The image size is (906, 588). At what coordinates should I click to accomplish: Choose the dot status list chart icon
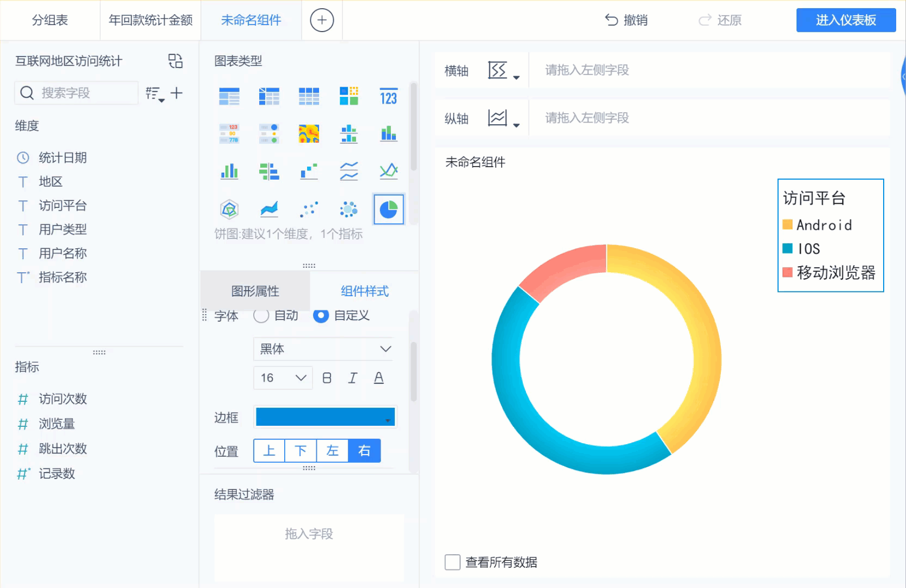pos(269,133)
